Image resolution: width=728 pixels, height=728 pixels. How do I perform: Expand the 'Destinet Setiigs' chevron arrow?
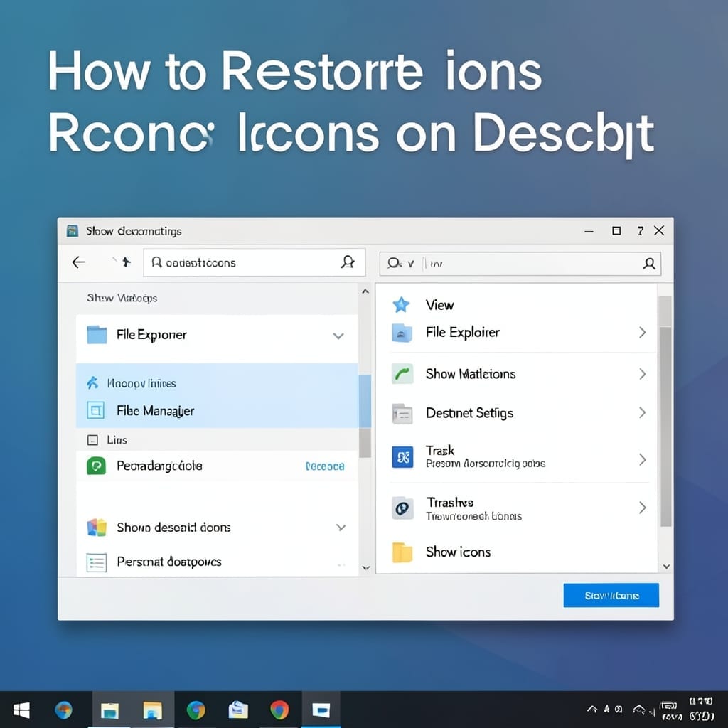coord(642,412)
